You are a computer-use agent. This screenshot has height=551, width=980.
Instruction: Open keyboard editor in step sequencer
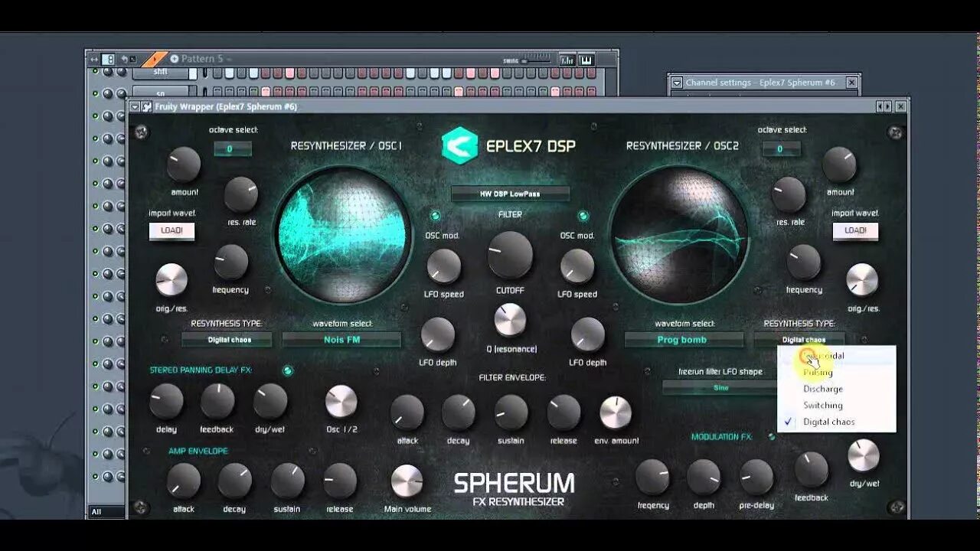(586, 59)
